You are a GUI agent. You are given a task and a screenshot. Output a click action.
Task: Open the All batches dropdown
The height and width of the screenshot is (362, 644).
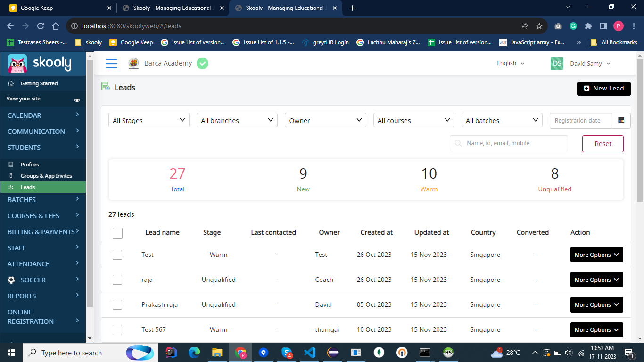point(502,120)
